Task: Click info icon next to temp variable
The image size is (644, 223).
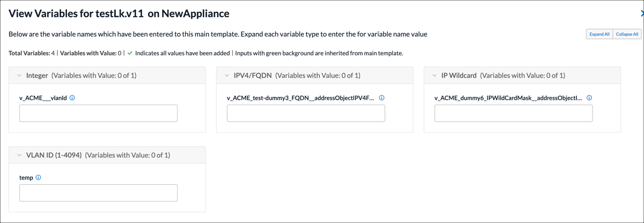Action: point(38,177)
